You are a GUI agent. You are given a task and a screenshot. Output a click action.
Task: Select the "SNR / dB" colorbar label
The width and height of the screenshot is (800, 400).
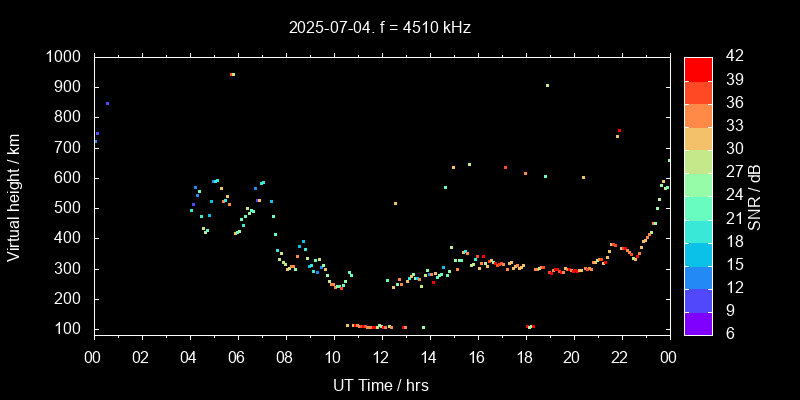pos(755,196)
